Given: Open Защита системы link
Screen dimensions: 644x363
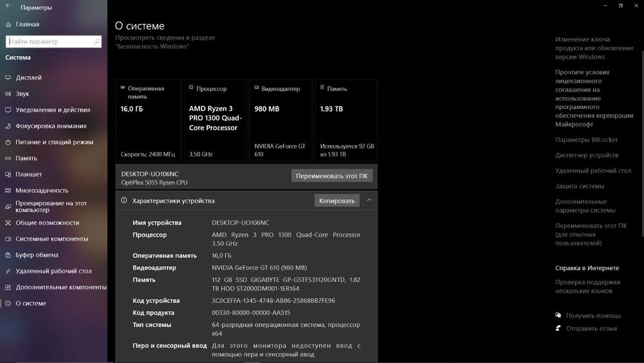Looking at the screenshot, I should tap(580, 186).
